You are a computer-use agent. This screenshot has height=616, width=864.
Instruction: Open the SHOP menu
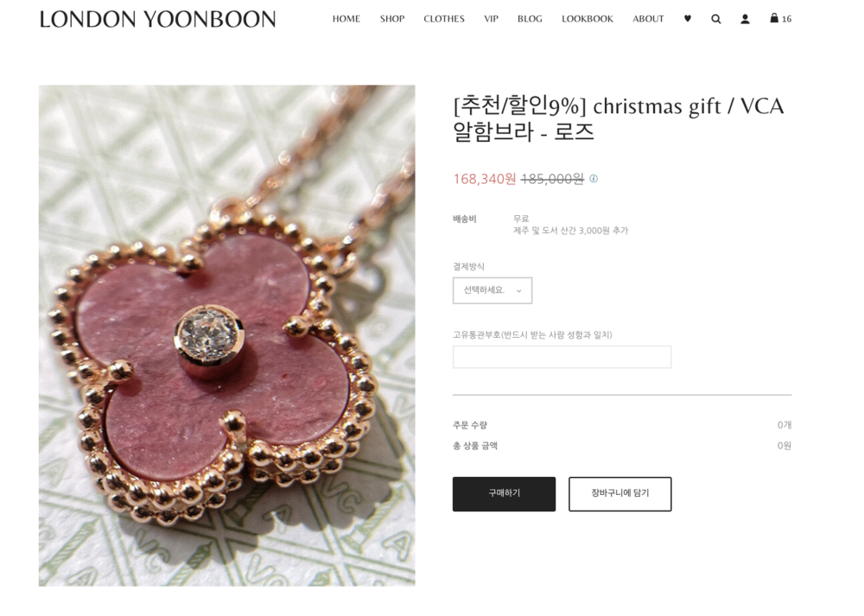point(391,19)
